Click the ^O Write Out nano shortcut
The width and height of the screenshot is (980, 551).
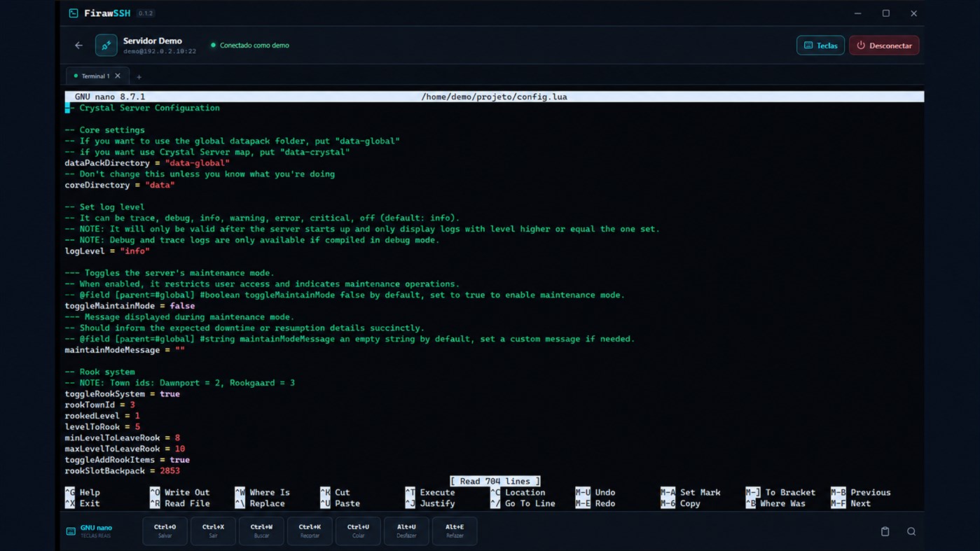pos(180,493)
